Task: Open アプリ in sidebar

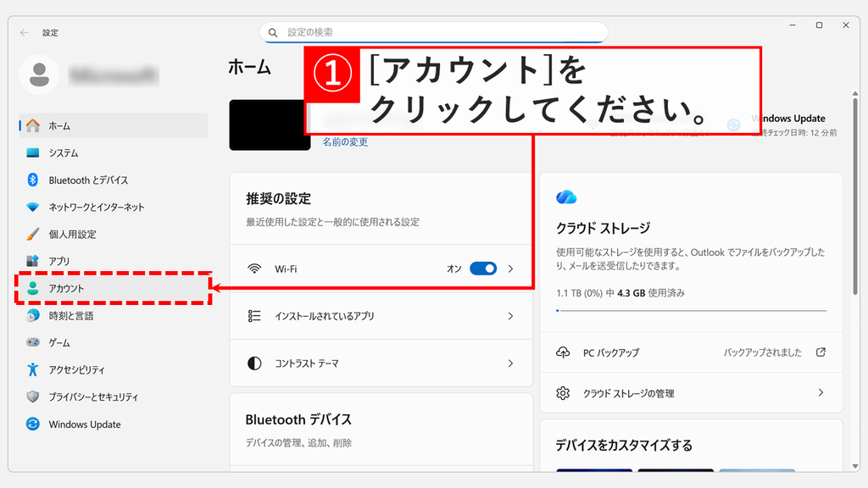Action: (114, 261)
